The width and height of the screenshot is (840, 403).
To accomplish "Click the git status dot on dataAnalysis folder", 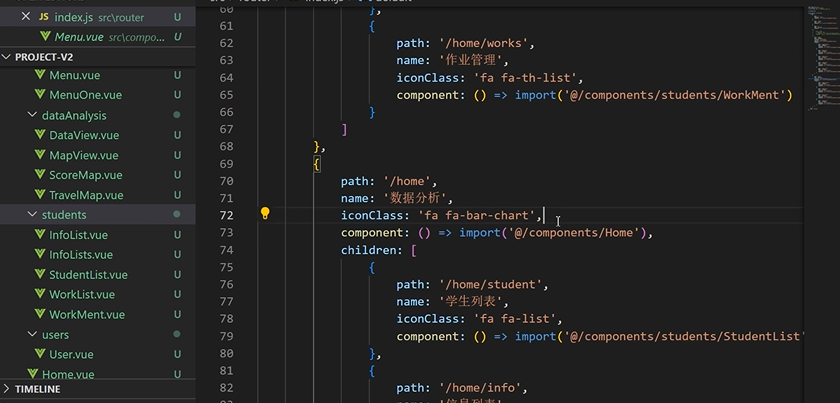I will [x=177, y=115].
